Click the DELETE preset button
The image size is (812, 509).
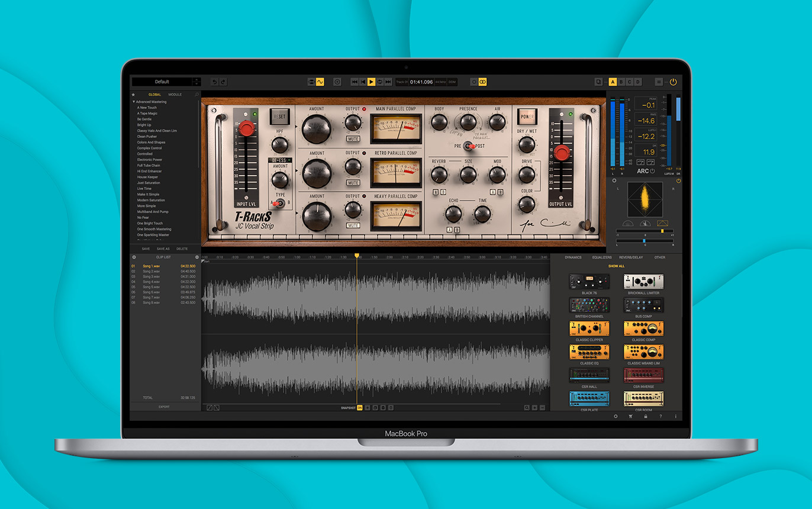pos(182,249)
